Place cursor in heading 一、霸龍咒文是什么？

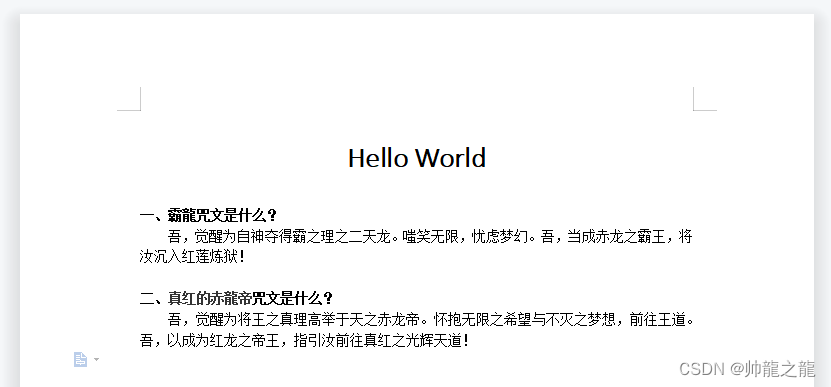point(208,215)
